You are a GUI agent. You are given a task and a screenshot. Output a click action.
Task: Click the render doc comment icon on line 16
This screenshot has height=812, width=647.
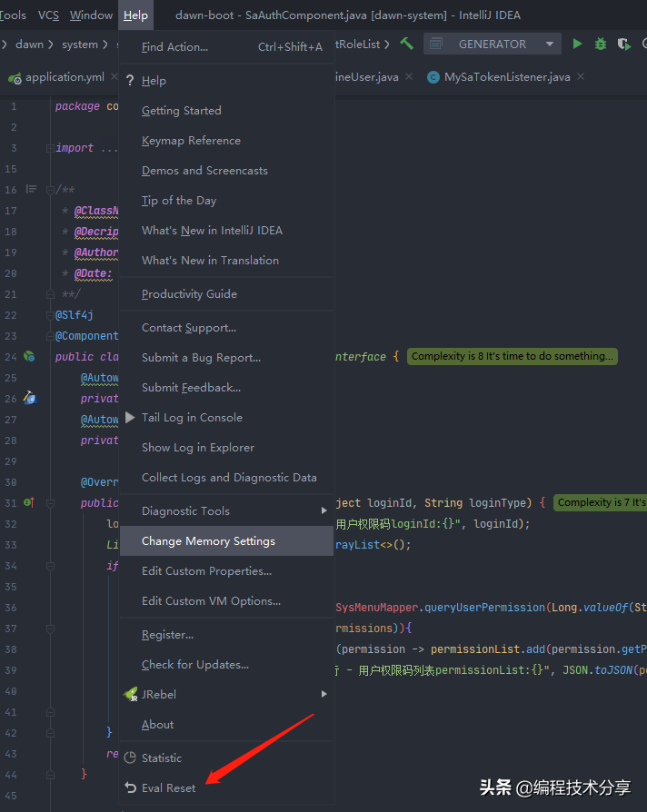(31, 189)
